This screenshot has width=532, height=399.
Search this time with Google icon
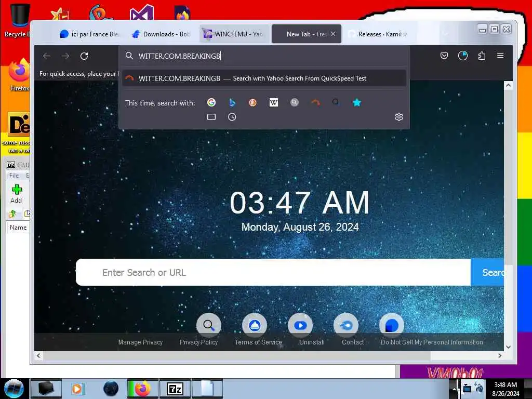coord(211,102)
